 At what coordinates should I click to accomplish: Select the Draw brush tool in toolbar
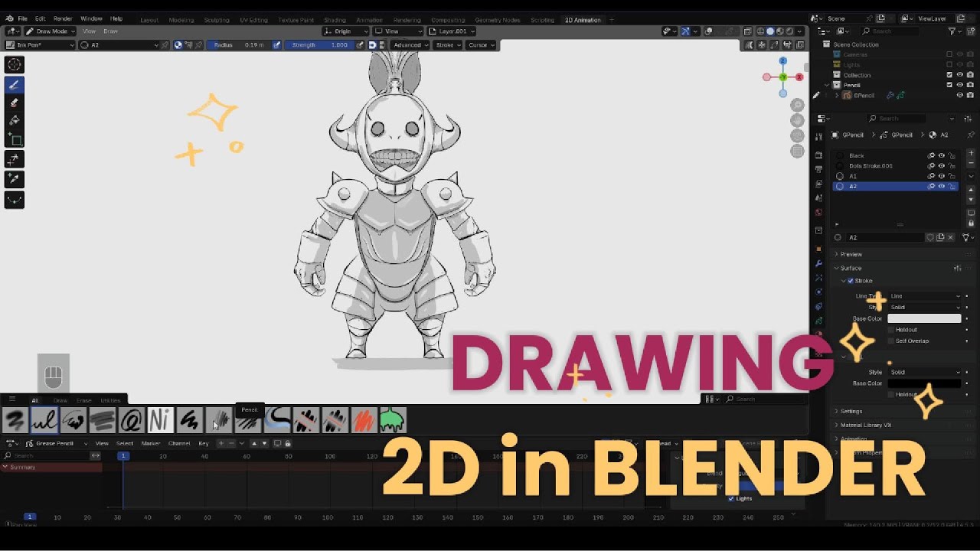tap(15, 84)
